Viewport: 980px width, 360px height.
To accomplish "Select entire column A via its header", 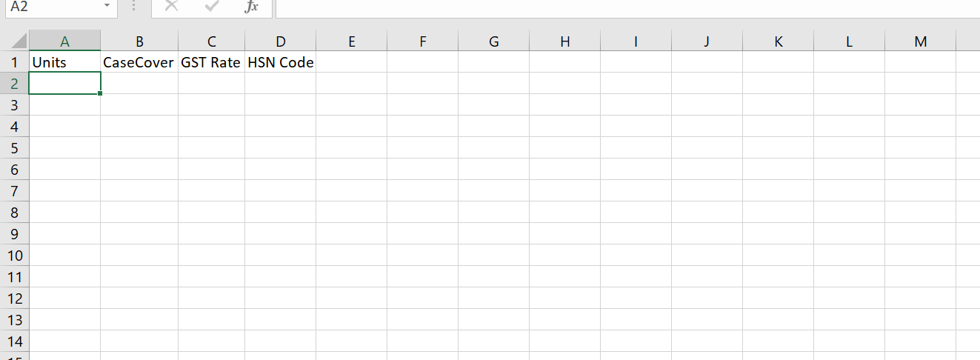I will [x=64, y=41].
